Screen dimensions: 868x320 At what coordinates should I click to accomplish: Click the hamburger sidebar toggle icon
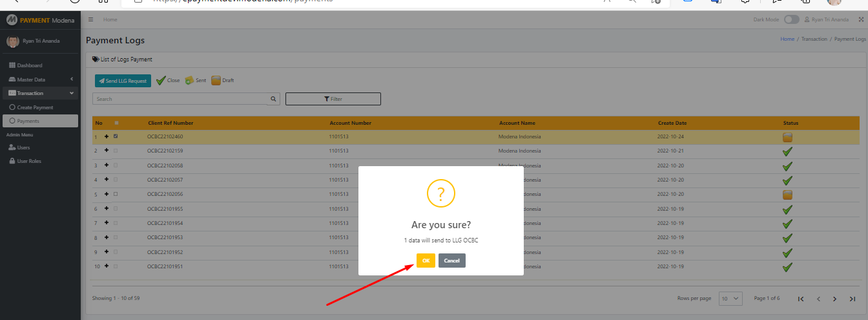click(91, 20)
